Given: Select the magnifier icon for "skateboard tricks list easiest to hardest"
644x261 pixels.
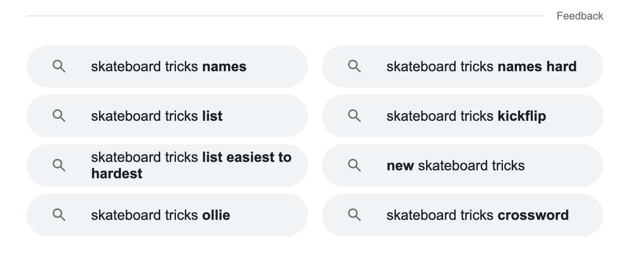Looking at the screenshot, I should (59, 165).
